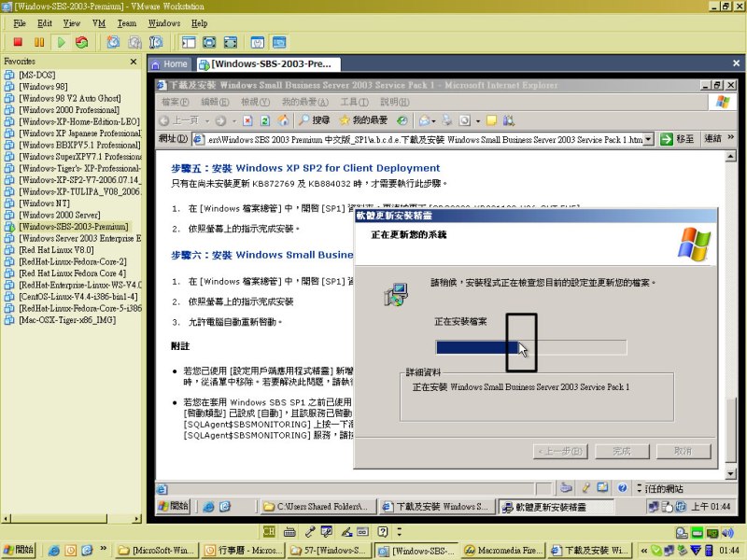Open the forward button history dropdown arrow
747x560 pixels.
pos(234,121)
